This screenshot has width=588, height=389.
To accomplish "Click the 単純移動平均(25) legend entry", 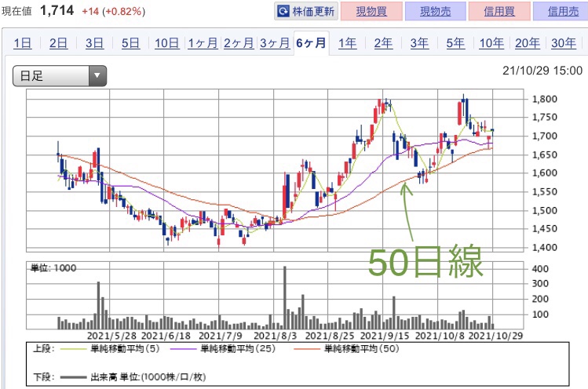I will (223, 349).
